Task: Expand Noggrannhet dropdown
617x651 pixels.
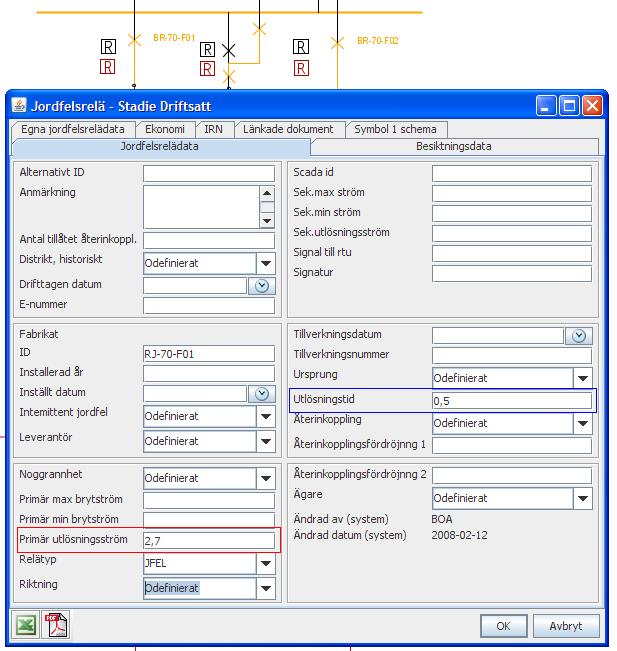Action: pos(266,478)
